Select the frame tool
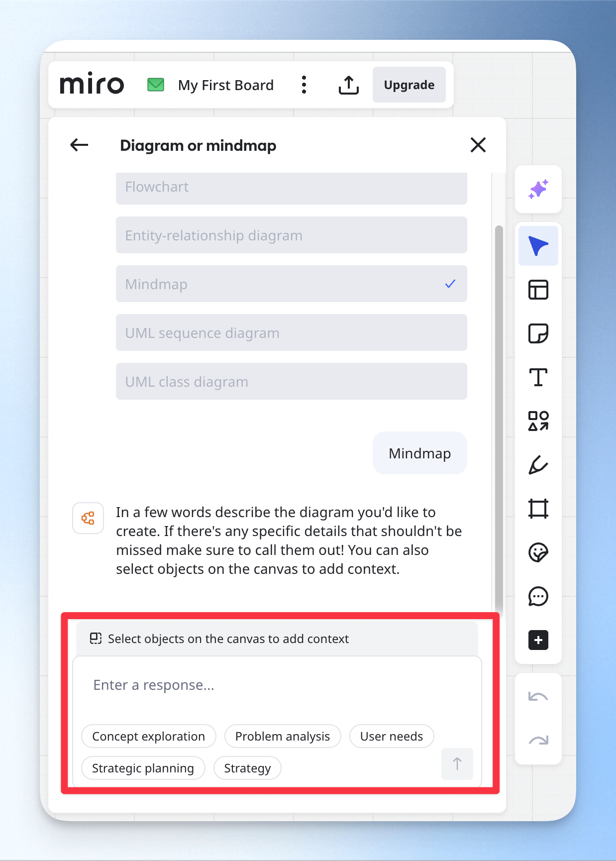Image resolution: width=616 pixels, height=861 pixels. coord(538,509)
